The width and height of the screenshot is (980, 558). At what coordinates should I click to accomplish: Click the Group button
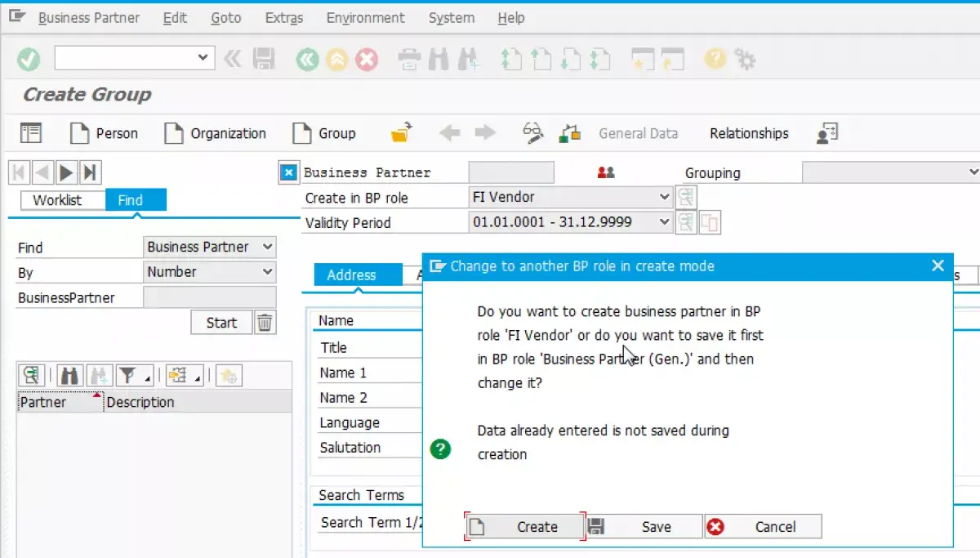point(324,133)
